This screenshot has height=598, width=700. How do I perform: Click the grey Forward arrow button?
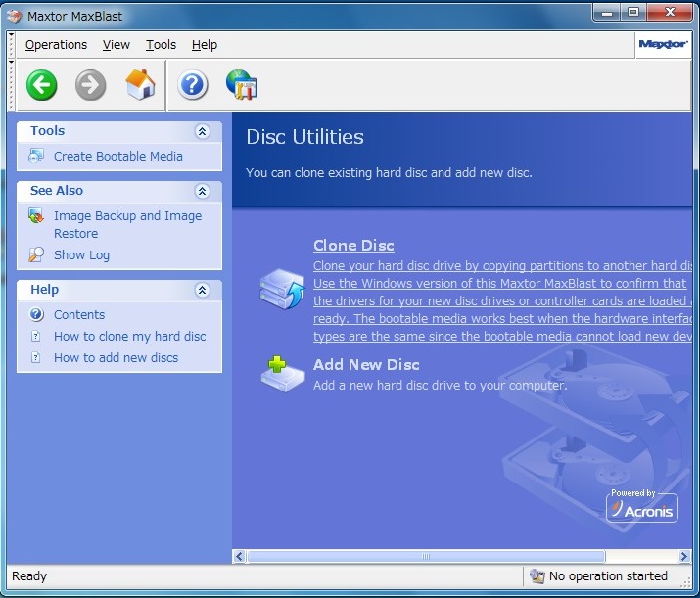pyautogui.click(x=91, y=85)
